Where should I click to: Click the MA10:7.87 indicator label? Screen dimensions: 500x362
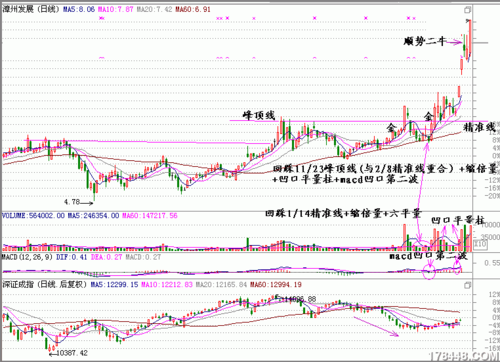pos(115,9)
